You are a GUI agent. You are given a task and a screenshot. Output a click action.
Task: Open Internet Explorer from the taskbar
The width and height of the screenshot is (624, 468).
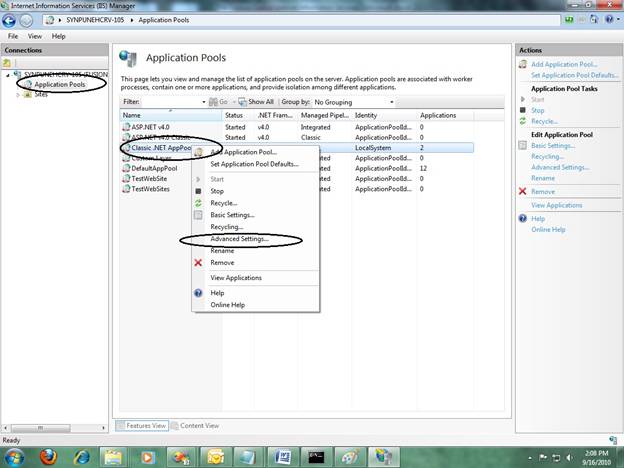(x=81, y=457)
